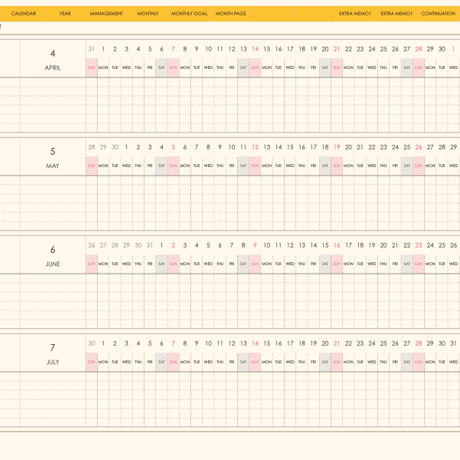Select the MONTHLY tab
Viewport: 460px width, 460px height.
point(148,14)
